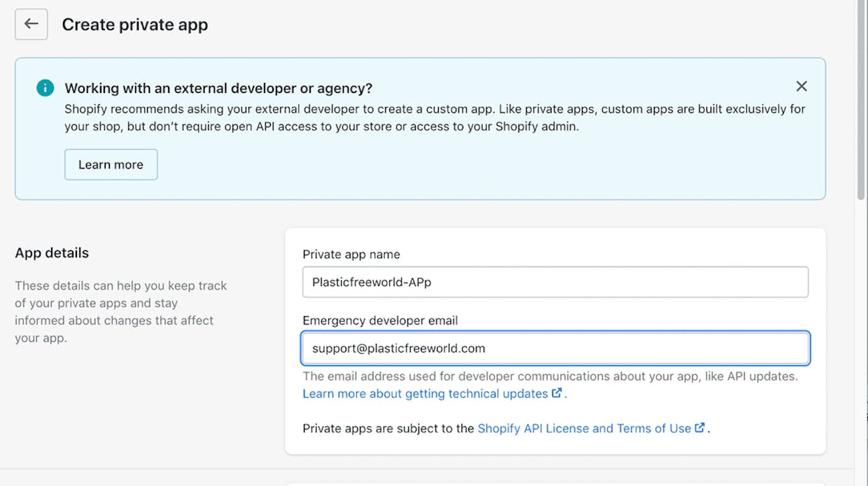Go back using the arrow button
Image resolution: width=868 pixels, height=486 pixels.
point(31,24)
